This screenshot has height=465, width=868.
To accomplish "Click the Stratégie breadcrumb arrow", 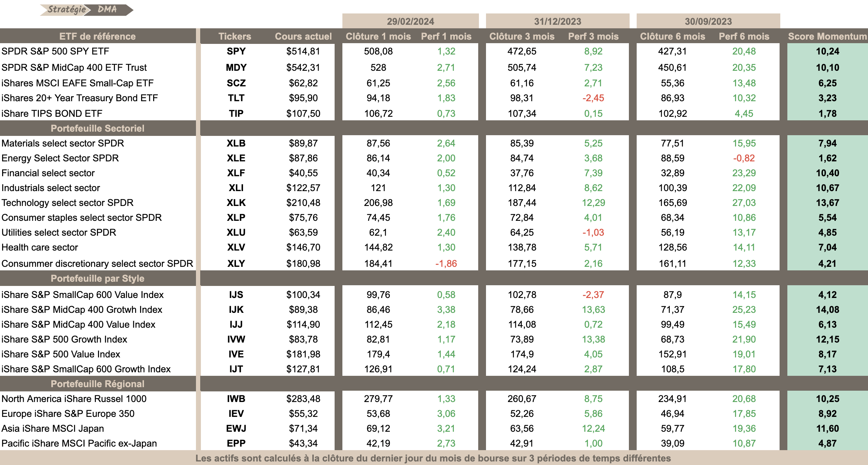I will pyautogui.click(x=66, y=10).
